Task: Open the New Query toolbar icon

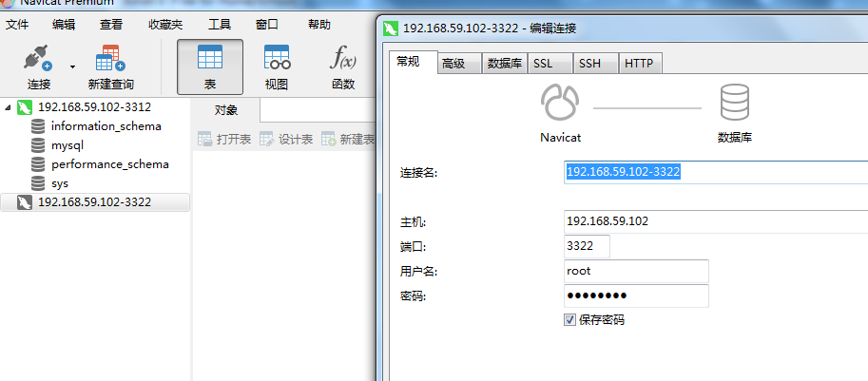Action: pos(110,58)
